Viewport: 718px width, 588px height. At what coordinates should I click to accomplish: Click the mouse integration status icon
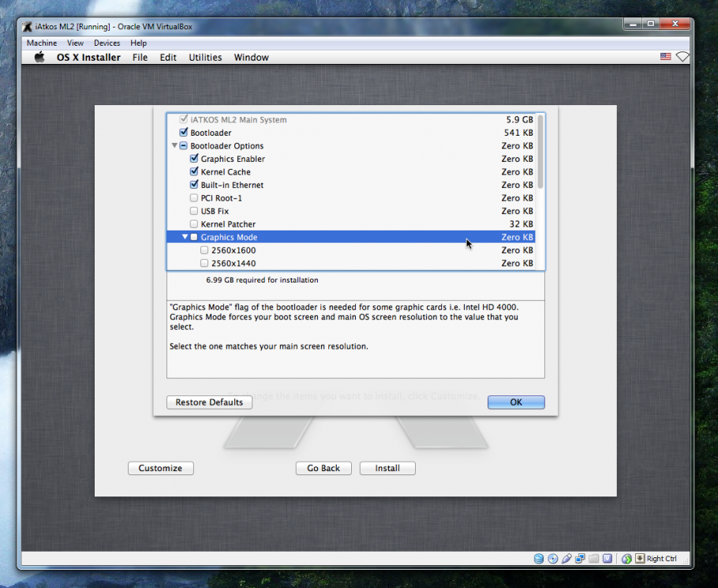pyautogui.click(x=626, y=558)
